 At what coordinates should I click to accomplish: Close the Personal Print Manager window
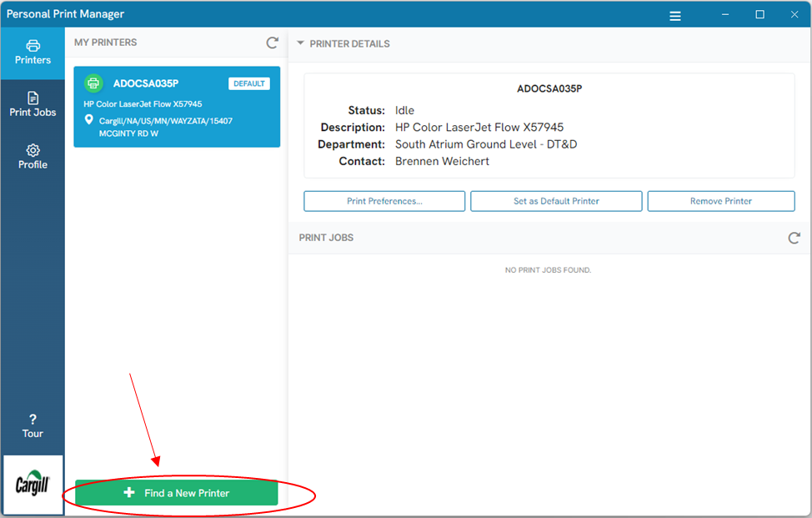coord(794,14)
